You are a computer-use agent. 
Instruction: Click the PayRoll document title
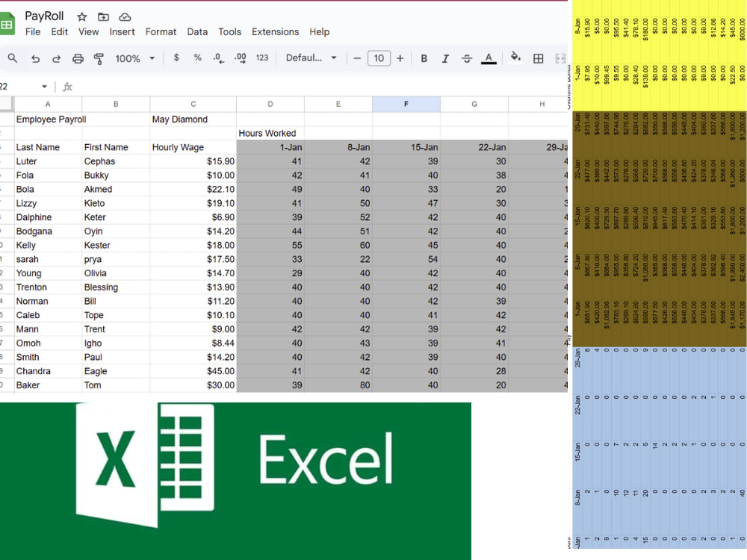point(44,16)
